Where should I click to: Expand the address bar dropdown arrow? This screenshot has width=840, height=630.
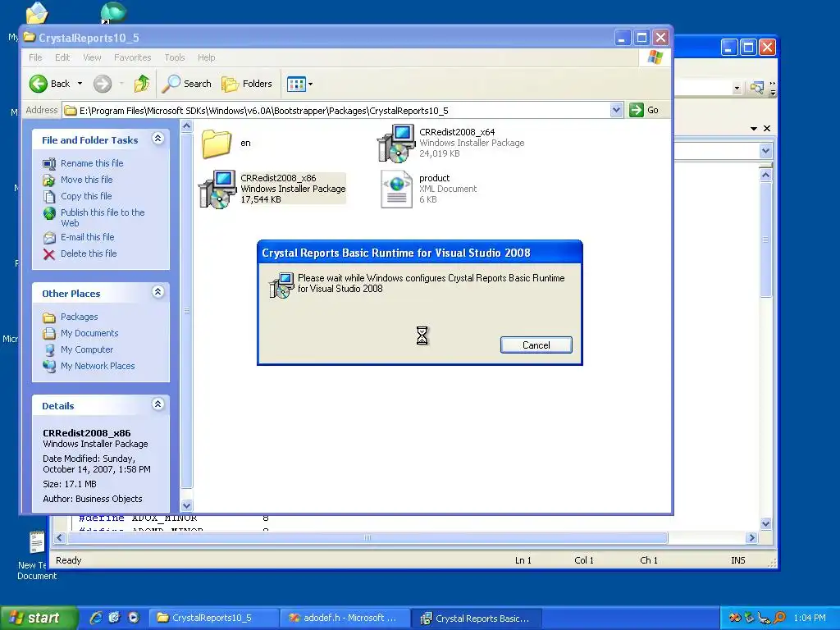(616, 111)
